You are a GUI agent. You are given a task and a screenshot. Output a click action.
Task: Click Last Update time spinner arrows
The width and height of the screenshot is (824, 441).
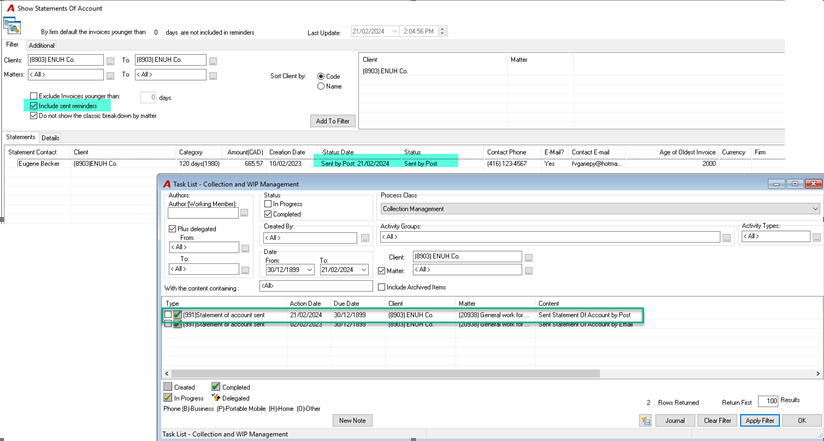tap(442, 32)
